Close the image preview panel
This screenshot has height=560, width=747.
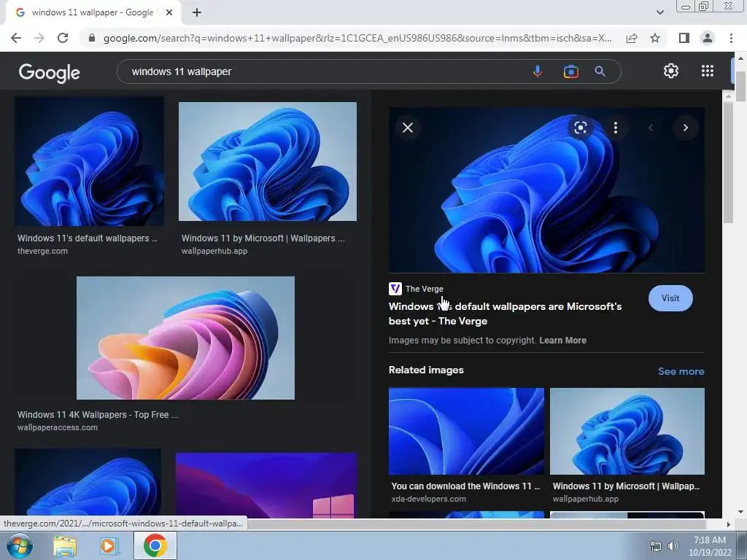coord(408,128)
